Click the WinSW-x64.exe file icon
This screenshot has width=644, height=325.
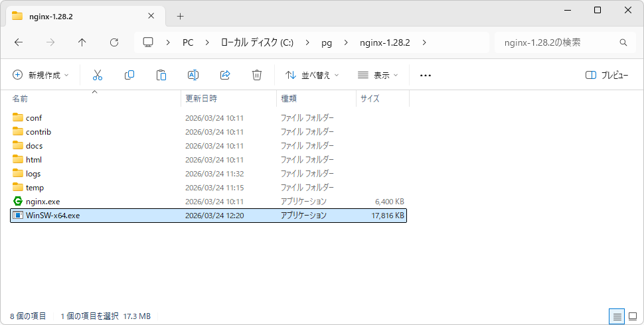[18, 215]
